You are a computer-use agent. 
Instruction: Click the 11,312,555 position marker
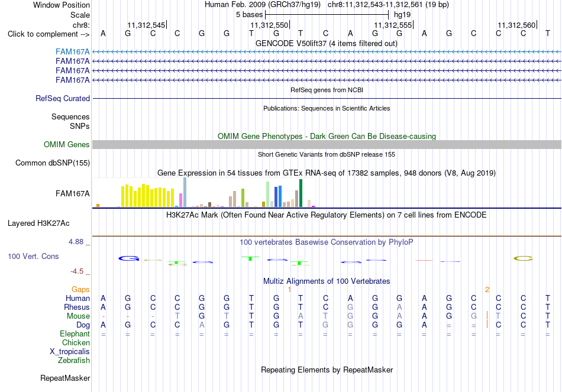pos(393,25)
